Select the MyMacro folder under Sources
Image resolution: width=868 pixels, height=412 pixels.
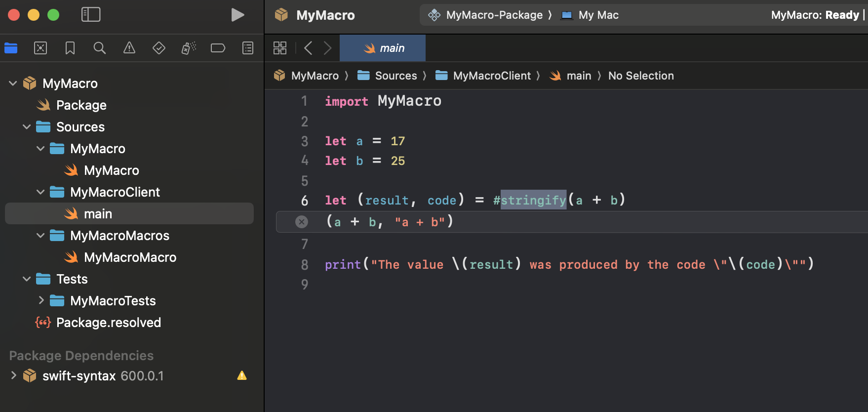pyautogui.click(x=129, y=148)
